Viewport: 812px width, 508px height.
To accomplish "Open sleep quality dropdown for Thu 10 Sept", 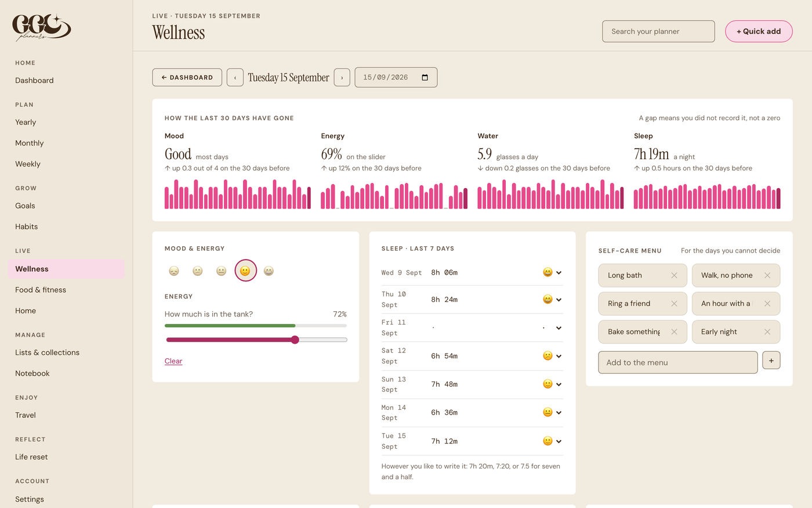I will 552,300.
